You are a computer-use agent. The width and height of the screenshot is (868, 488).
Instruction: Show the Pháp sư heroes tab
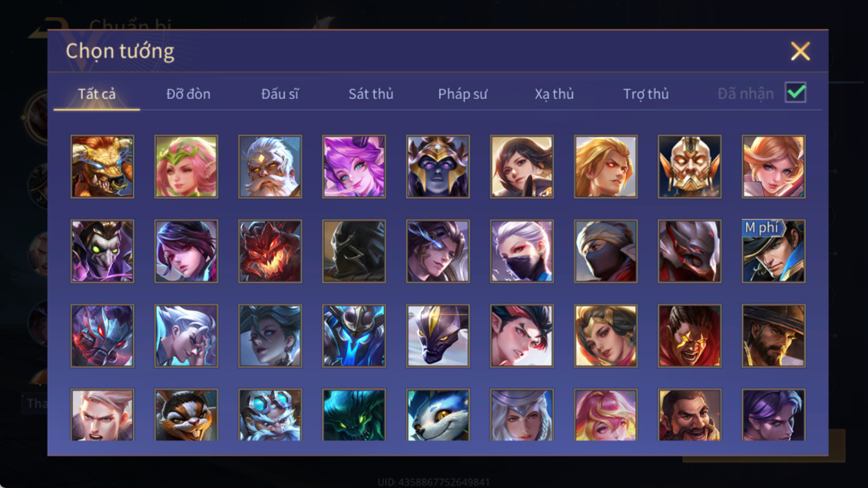[x=462, y=94]
